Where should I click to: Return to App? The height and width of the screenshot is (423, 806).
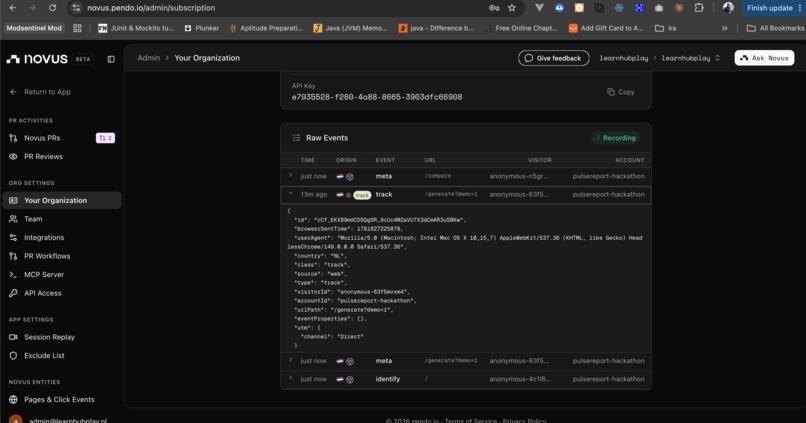tap(40, 92)
